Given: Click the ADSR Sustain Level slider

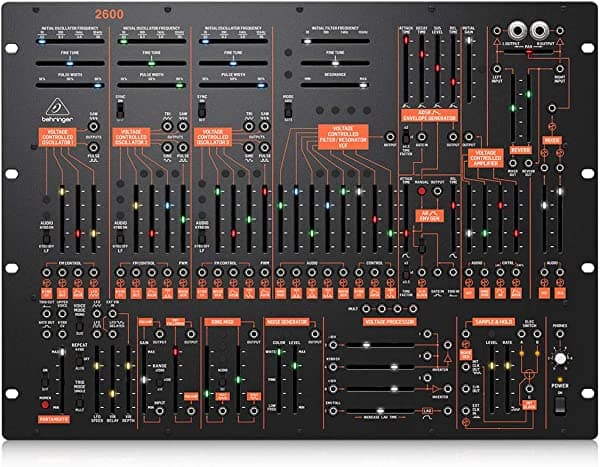Looking at the screenshot, I should [x=437, y=69].
